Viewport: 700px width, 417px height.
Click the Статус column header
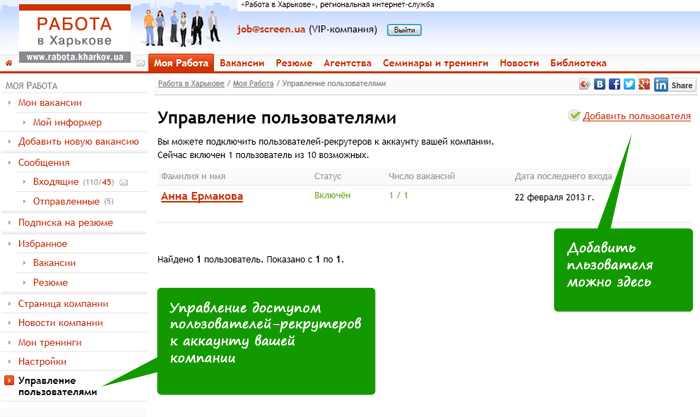coord(328,176)
